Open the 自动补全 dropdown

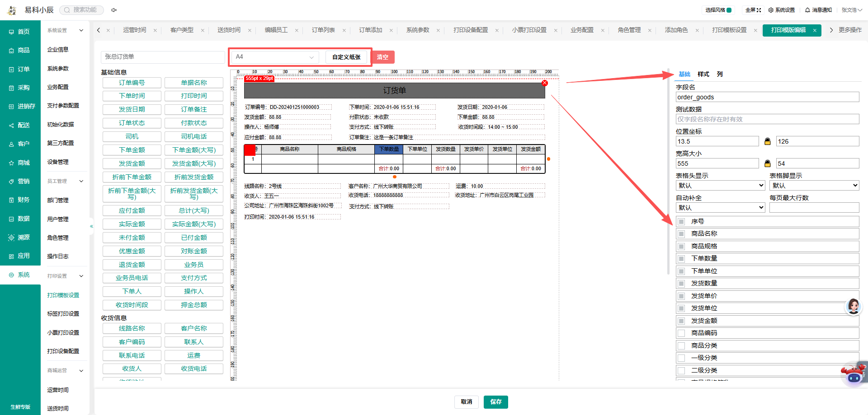pyautogui.click(x=720, y=208)
